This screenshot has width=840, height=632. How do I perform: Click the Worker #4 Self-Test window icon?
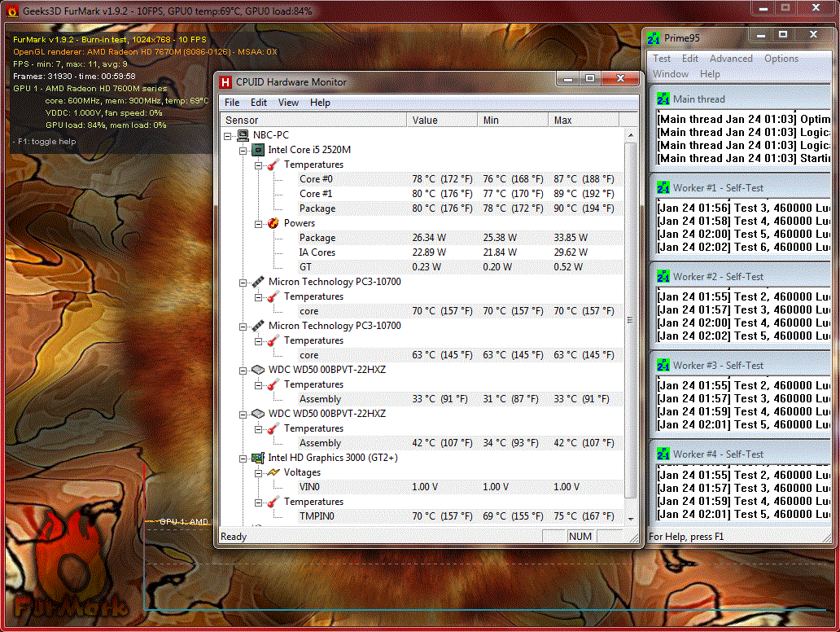click(663, 454)
